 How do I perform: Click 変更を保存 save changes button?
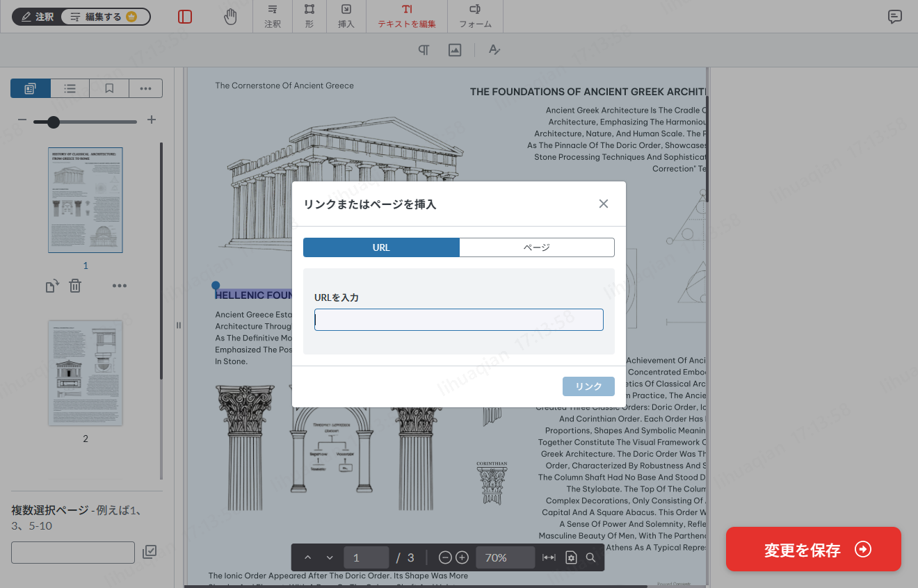coord(814,549)
